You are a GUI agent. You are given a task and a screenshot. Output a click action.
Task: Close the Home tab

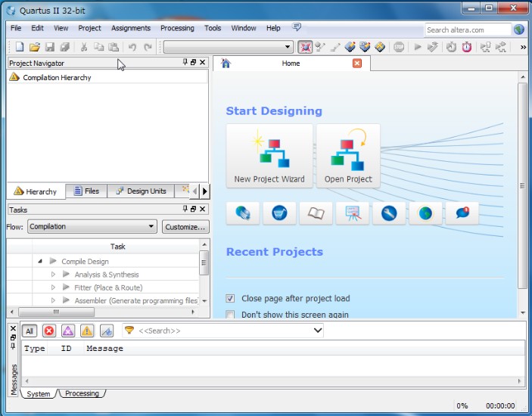pos(357,63)
